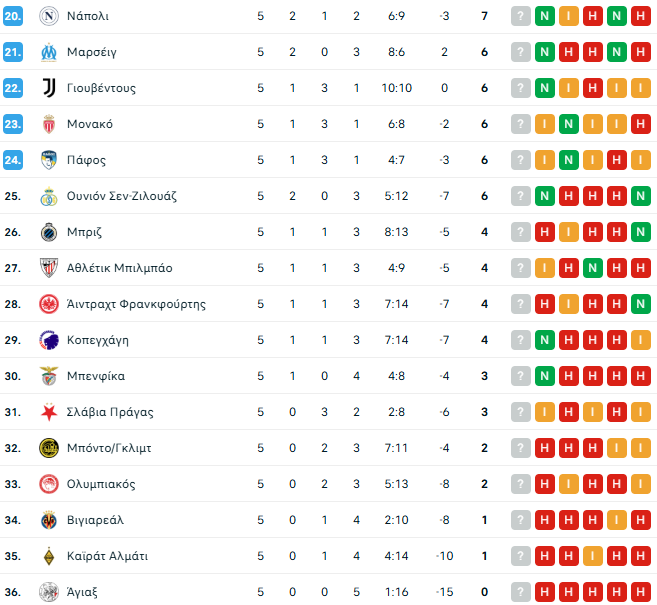Select the Eintracht Frankfurt logo
657x605 pixels.
tap(48, 304)
